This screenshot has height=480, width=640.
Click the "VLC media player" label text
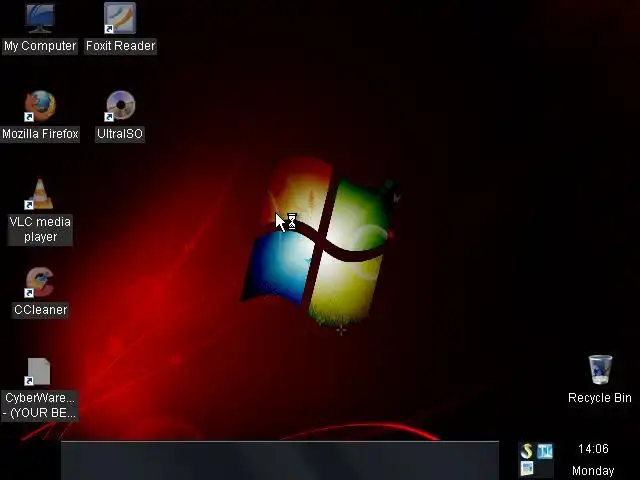click(40, 229)
